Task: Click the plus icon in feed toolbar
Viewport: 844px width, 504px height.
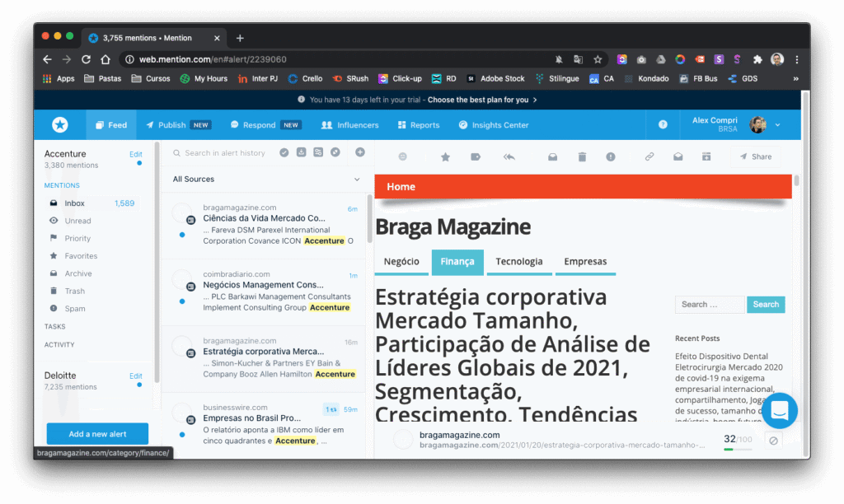Action: 360,152
